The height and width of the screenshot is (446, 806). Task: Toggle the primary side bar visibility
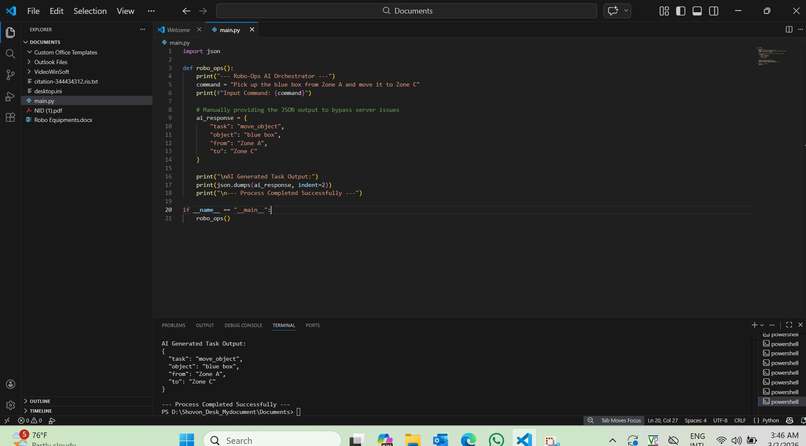coord(681,11)
